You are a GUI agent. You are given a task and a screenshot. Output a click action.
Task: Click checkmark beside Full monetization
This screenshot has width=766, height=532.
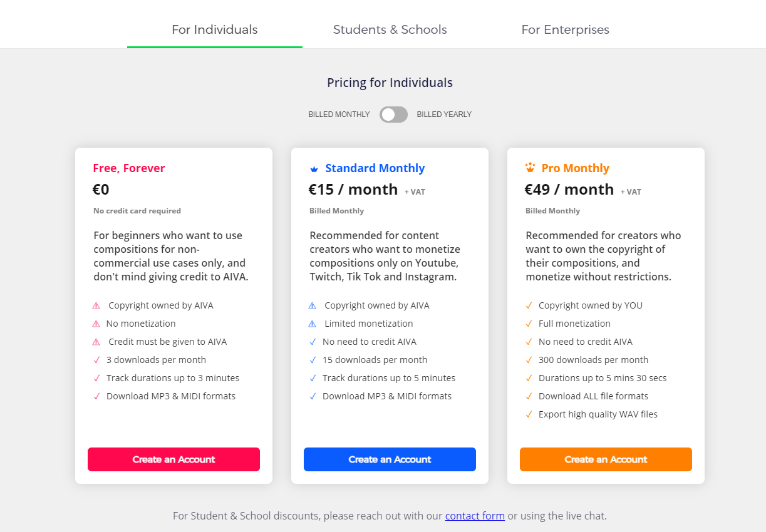tap(529, 324)
